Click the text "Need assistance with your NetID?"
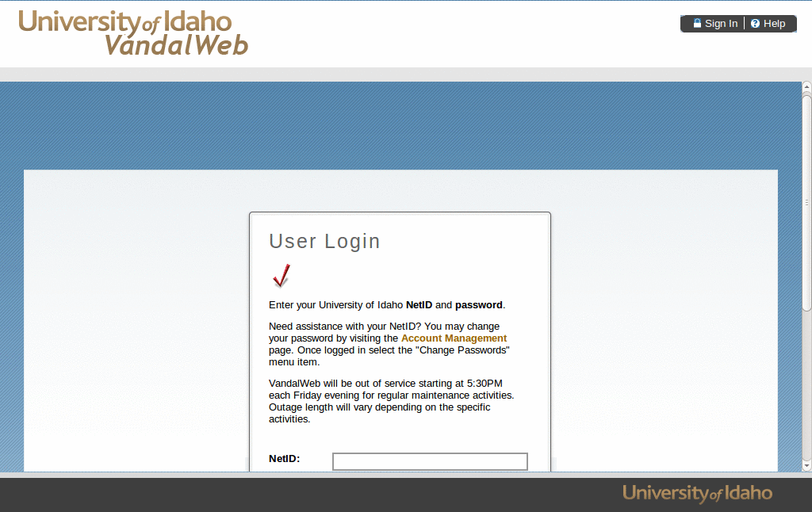 [345, 327]
